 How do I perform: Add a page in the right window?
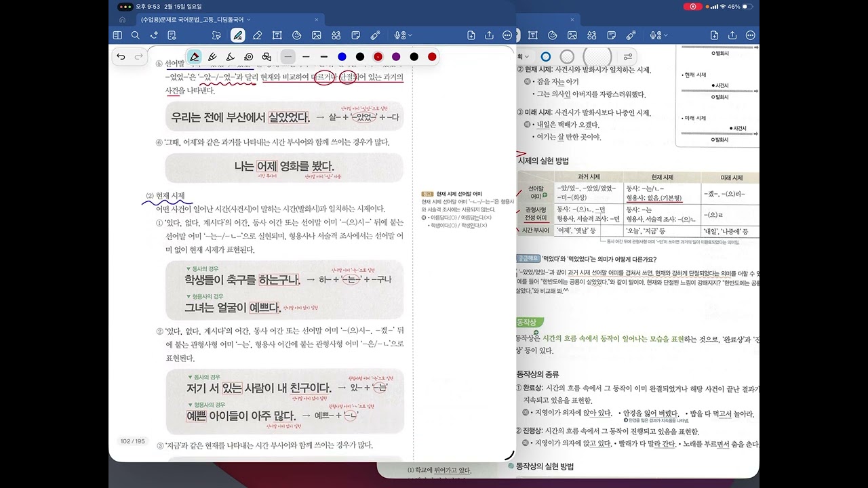[714, 35]
